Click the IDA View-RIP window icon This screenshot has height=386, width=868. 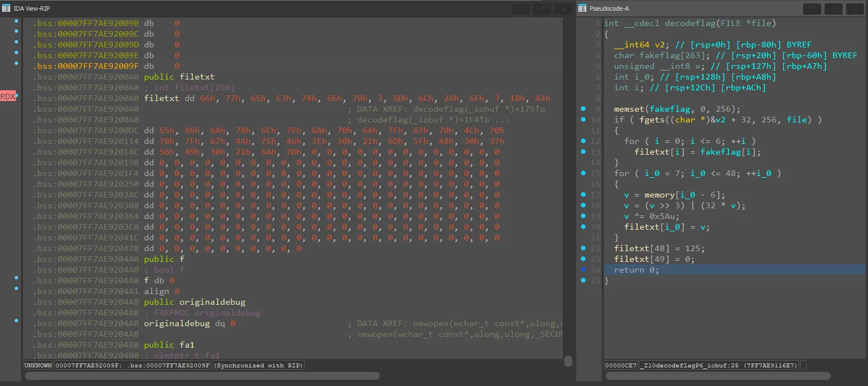point(6,8)
